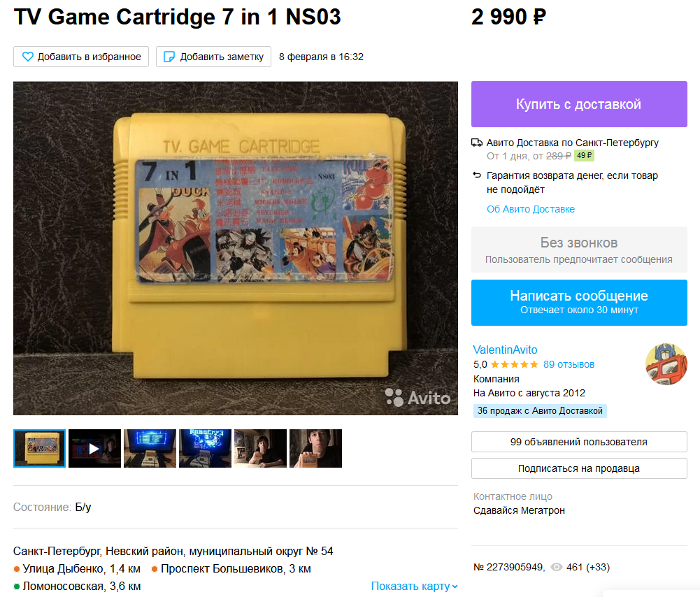Open seller profile ValentinAvito
700x597 pixels.
pyautogui.click(x=505, y=350)
